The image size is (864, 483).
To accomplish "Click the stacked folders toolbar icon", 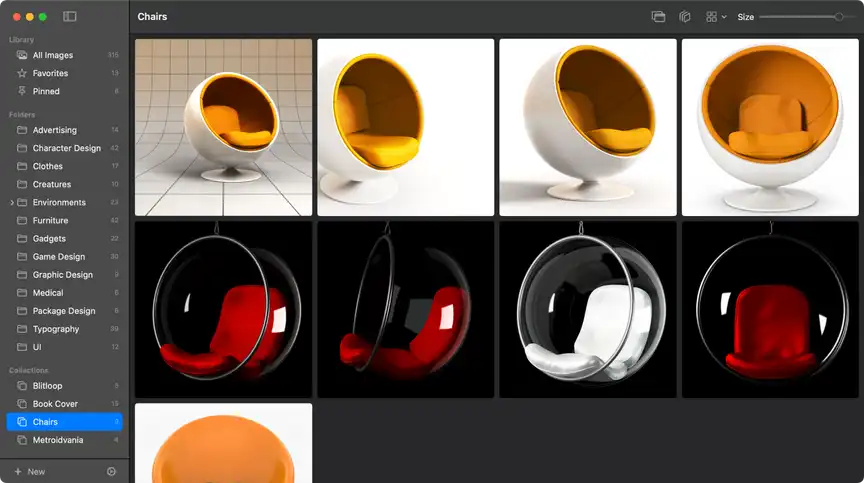I will pos(658,17).
